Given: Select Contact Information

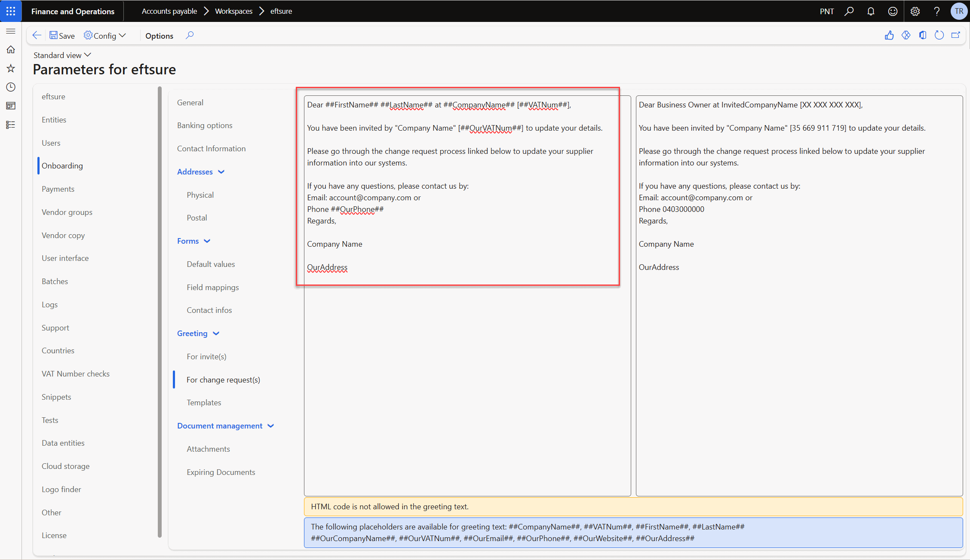Looking at the screenshot, I should [x=211, y=149].
